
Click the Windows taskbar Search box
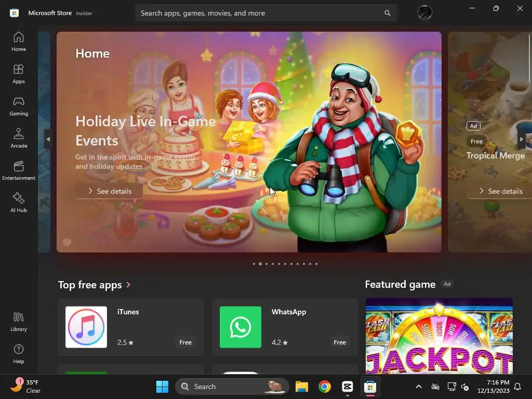tap(232, 387)
